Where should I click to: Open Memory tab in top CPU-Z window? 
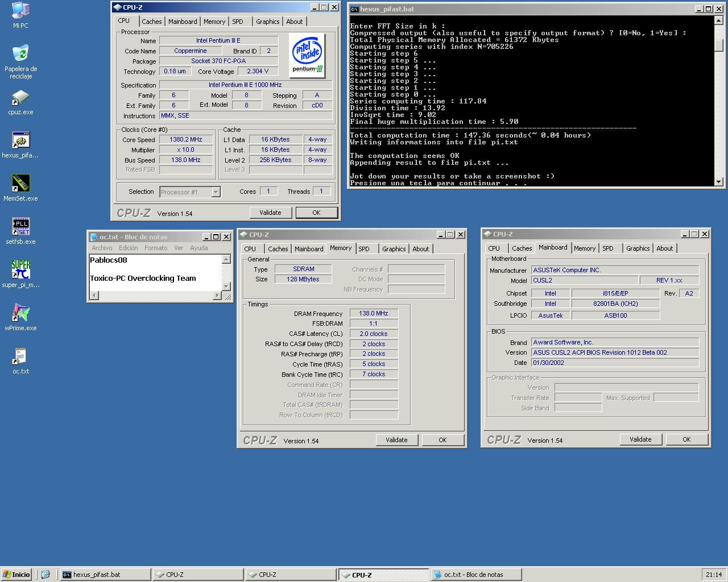[x=214, y=22]
